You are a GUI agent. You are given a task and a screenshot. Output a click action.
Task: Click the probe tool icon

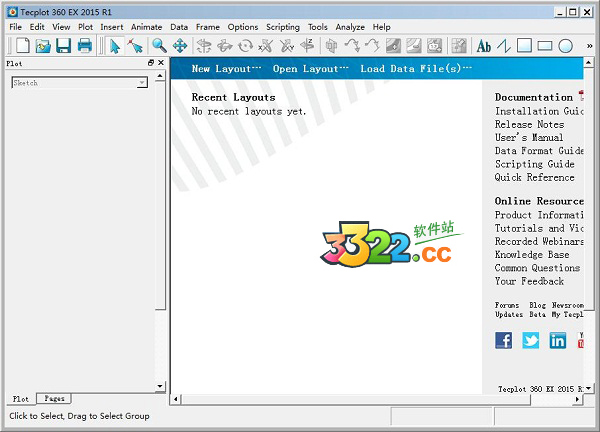point(459,46)
